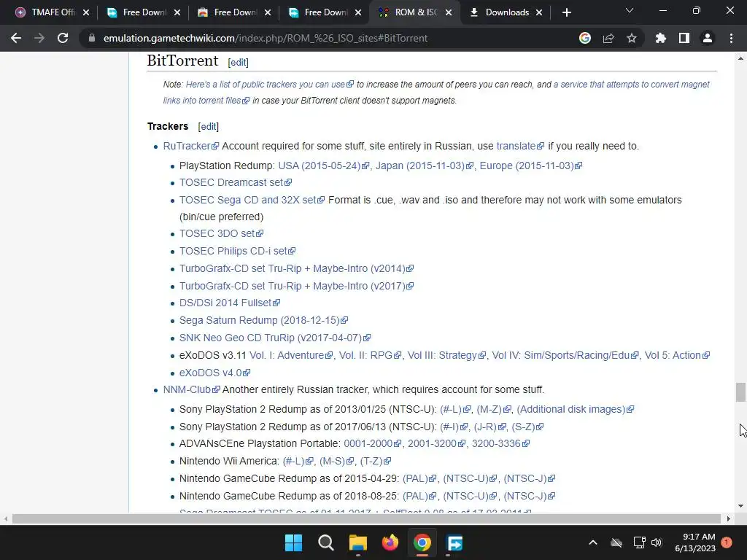747x560 pixels.
Task: Bookmark this page with star icon
Action: tap(631, 38)
